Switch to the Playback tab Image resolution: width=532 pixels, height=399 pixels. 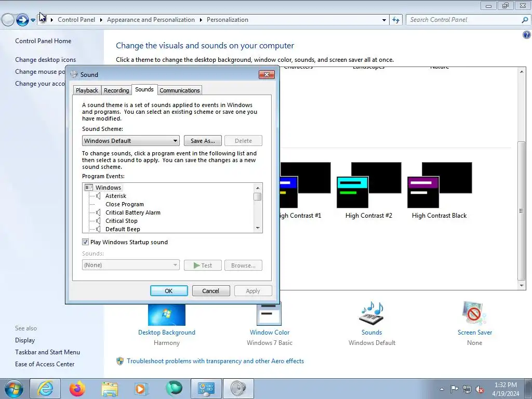click(87, 90)
